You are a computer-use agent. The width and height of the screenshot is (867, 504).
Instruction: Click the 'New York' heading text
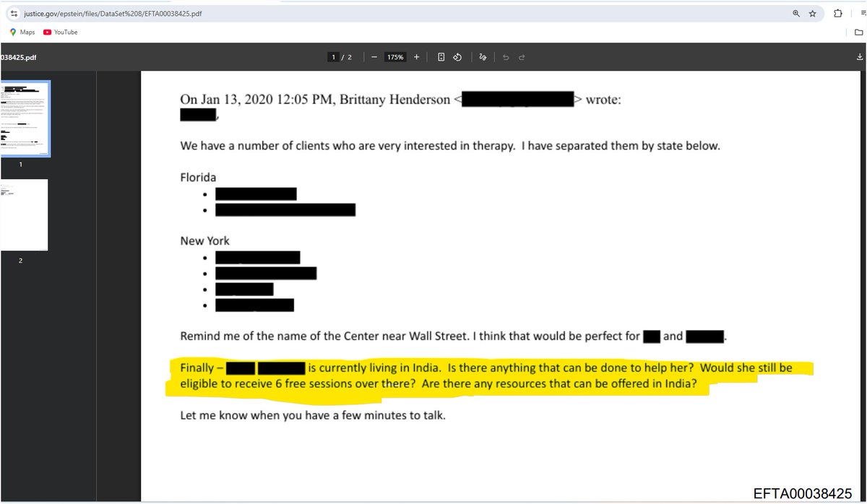205,240
